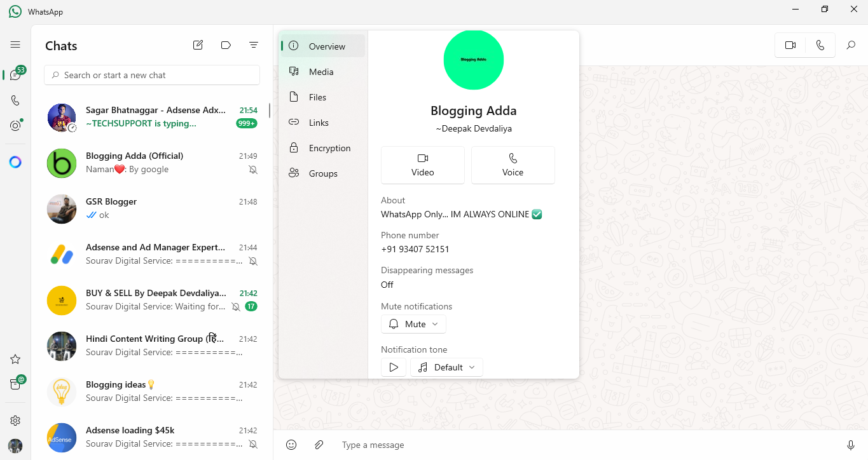Click muted bell on Blogging Adda (Official)
Viewport: 868px width, 460px height.
[x=253, y=170]
